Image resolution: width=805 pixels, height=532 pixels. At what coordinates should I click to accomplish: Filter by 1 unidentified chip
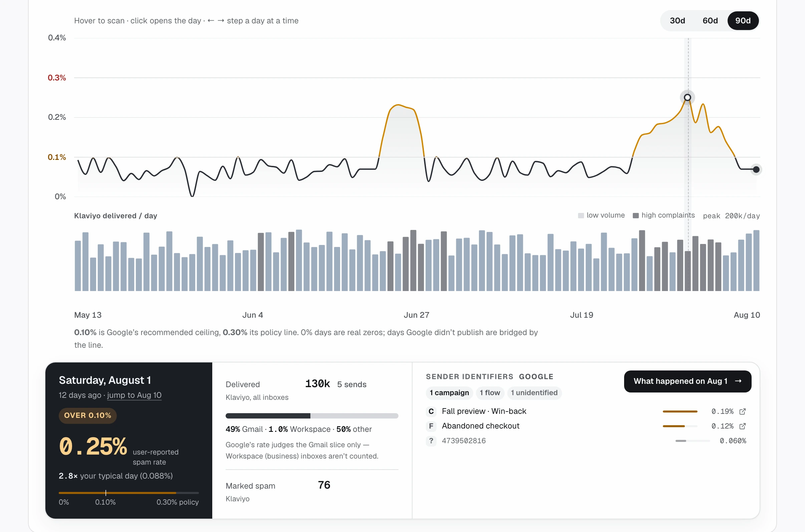534,393
